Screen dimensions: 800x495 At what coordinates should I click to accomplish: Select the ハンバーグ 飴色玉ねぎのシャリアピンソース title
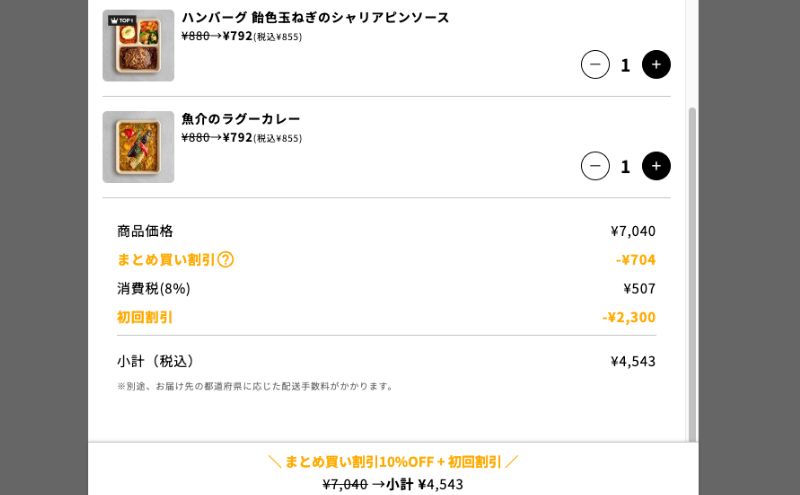point(315,18)
